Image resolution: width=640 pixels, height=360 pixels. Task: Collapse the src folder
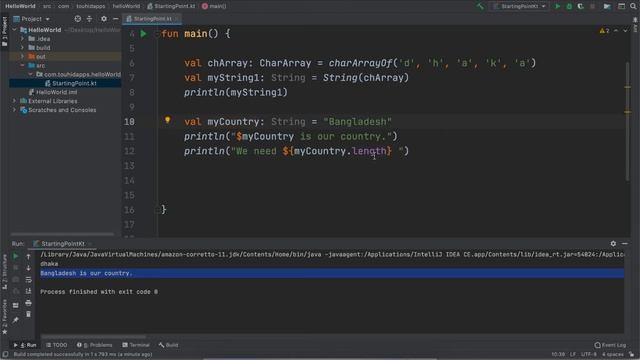pos(22,65)
